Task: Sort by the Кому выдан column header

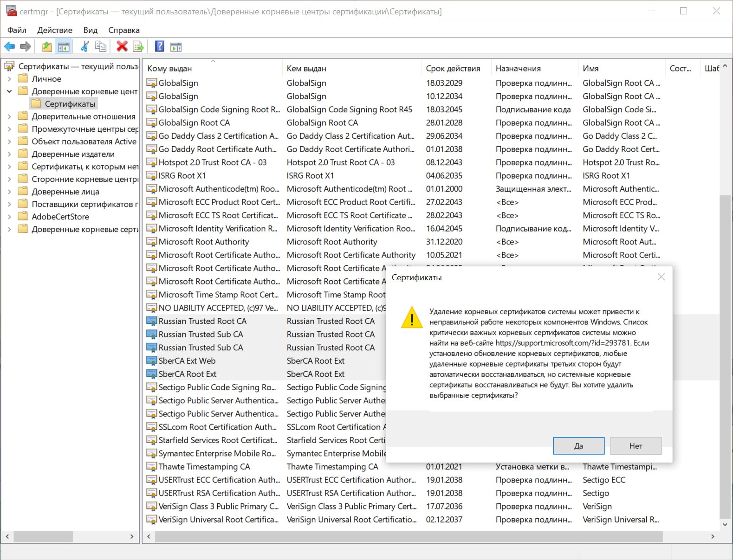Action: coord(213,68)
